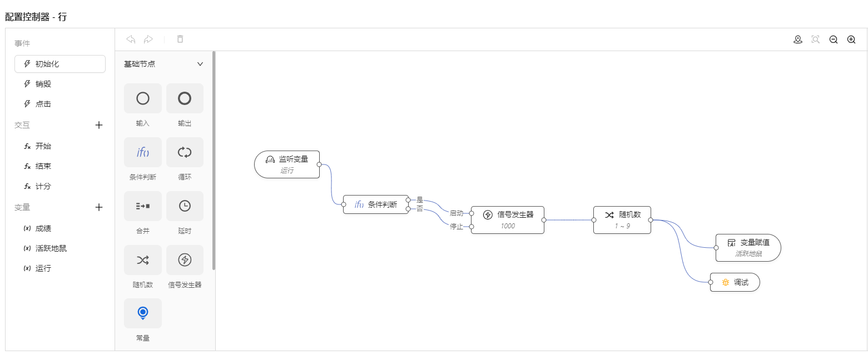Select the 初始化 event item
Image resolution: width=868 pixels, height=355 pixels.
60,64
